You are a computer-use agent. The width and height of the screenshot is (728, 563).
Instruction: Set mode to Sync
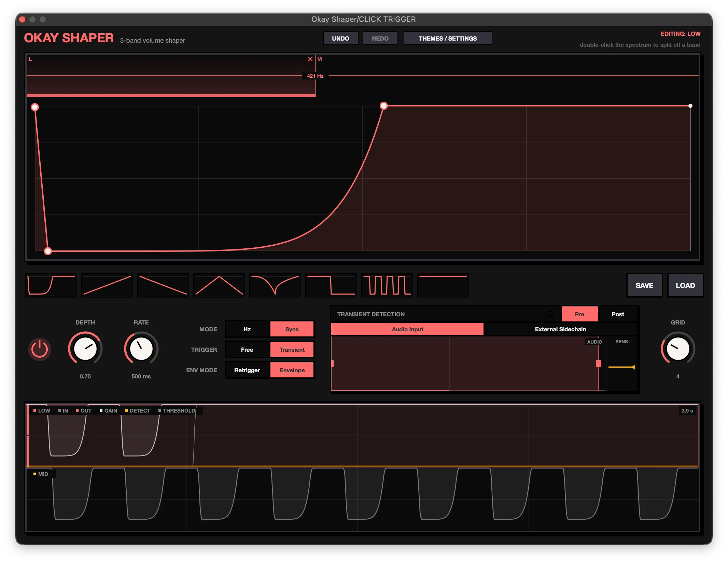[x=292, y=329]
